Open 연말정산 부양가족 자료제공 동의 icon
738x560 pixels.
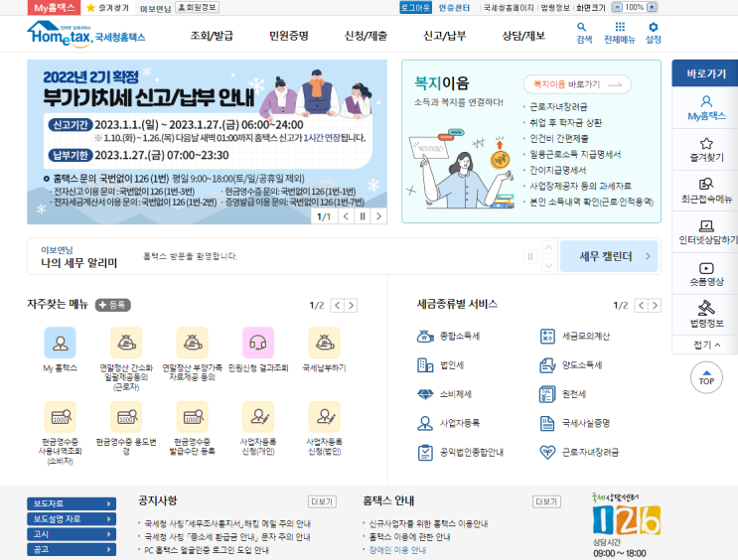pos(192,343)
